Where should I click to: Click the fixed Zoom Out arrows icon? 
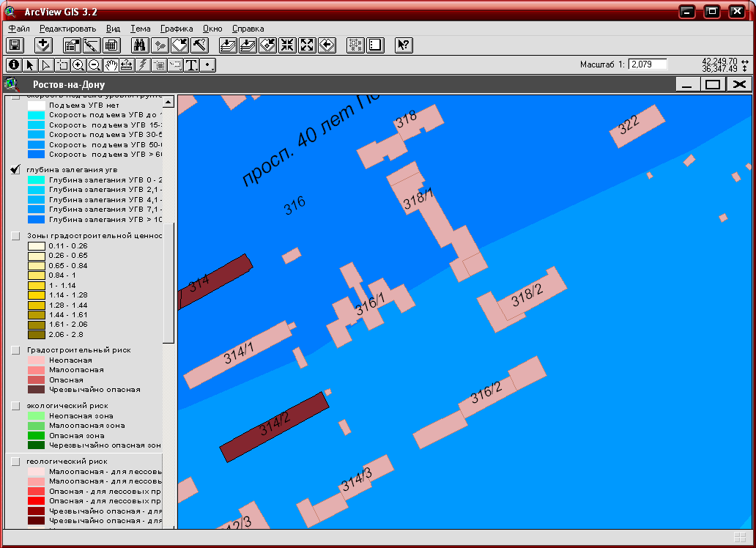pos(307,45)
